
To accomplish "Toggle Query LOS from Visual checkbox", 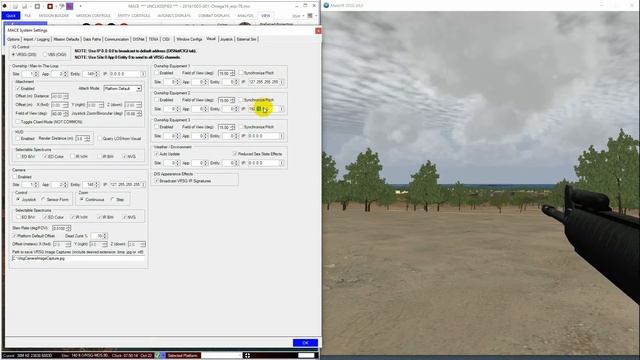I will 100,138.
